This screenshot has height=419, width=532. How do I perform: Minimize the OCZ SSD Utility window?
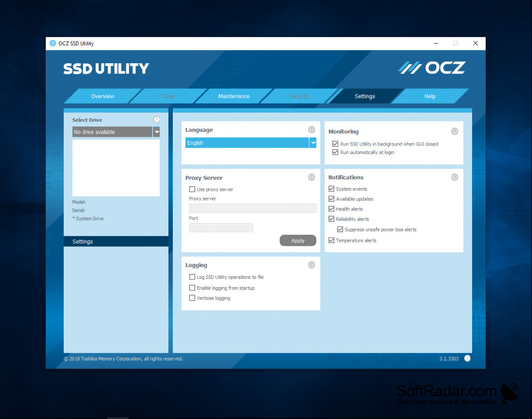point(436,44)
